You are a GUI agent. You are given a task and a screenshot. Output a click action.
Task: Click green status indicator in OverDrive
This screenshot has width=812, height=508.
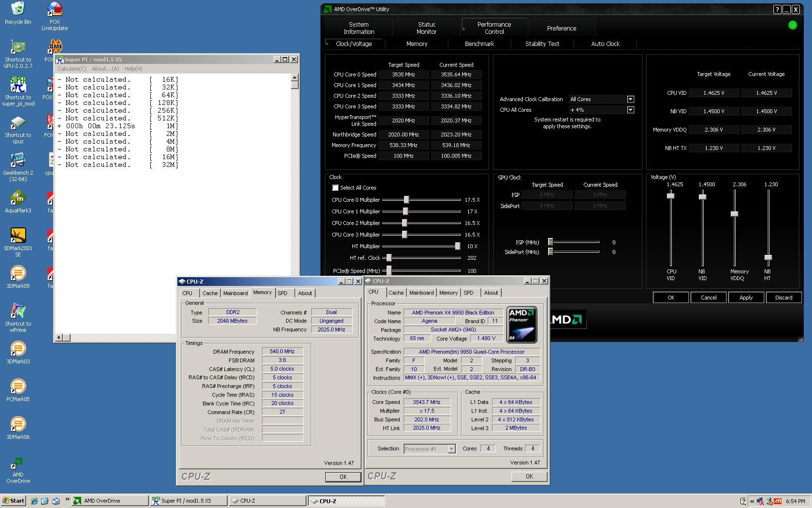(793, 25)
